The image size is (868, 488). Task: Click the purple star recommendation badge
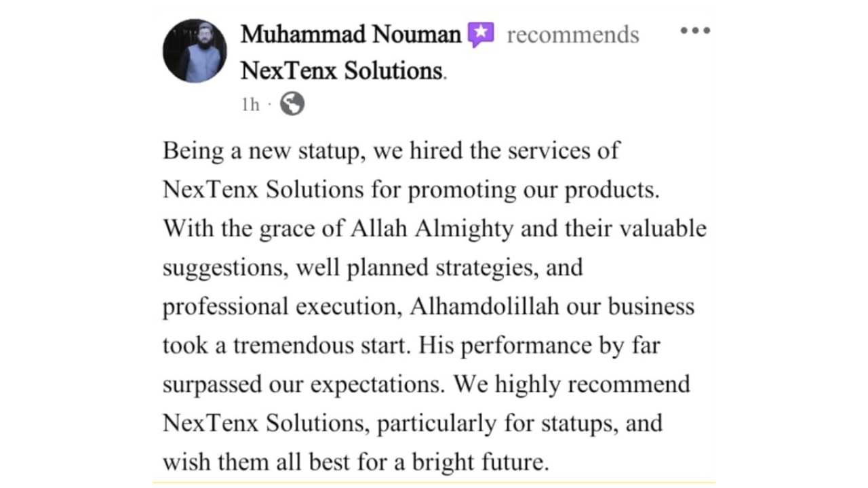(x=481, y=35)
